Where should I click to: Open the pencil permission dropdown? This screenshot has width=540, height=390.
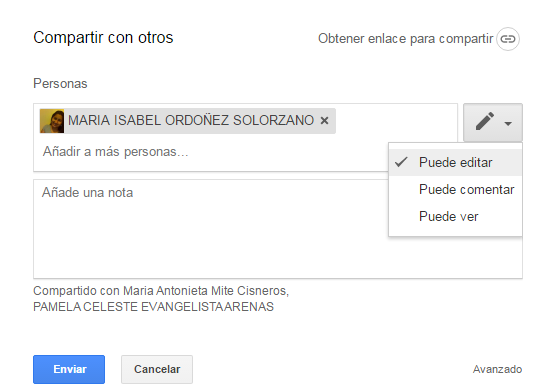[493, 122]
